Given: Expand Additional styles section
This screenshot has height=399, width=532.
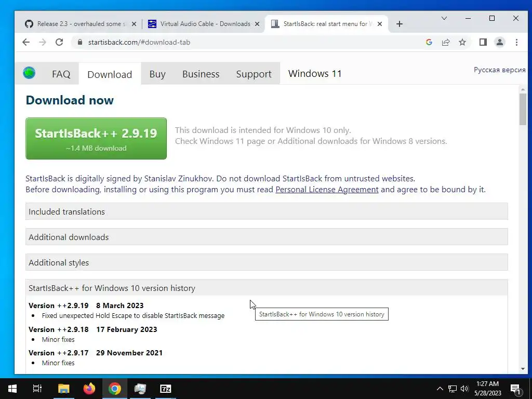Looking at the screenshot, I should [267, 262].
